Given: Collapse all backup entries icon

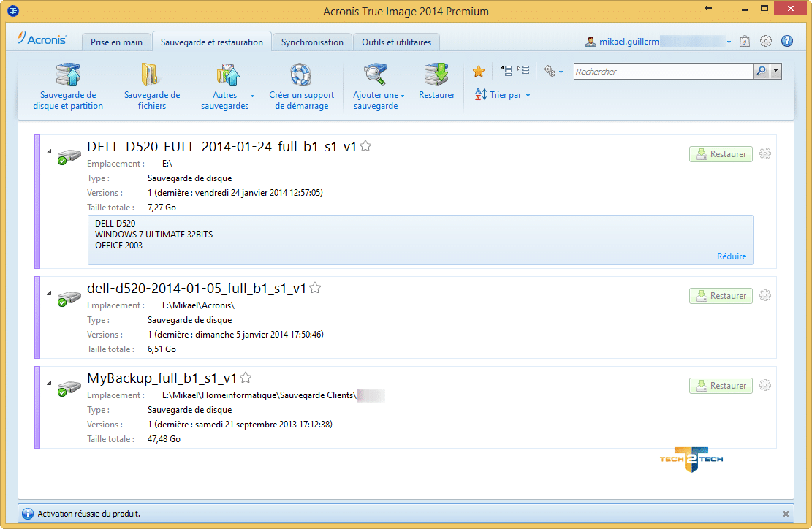Looking at the screenshot, I should click(506, 70).
